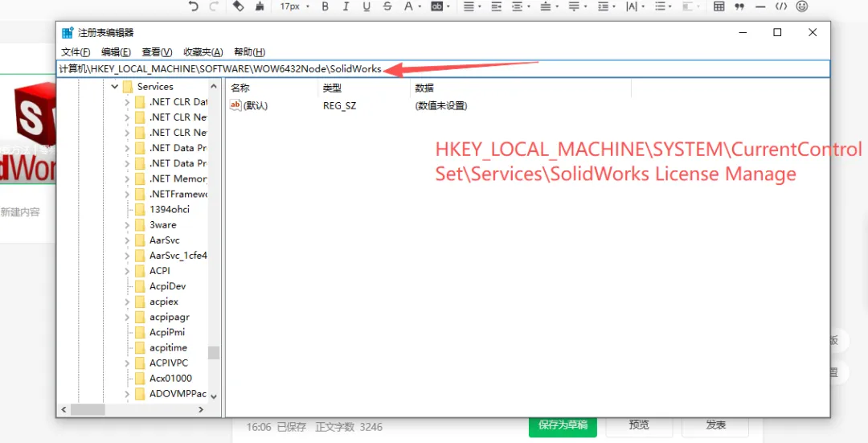Click the text alignment icon
This screenshot has height=443, width=868.
tap(469, 6)
